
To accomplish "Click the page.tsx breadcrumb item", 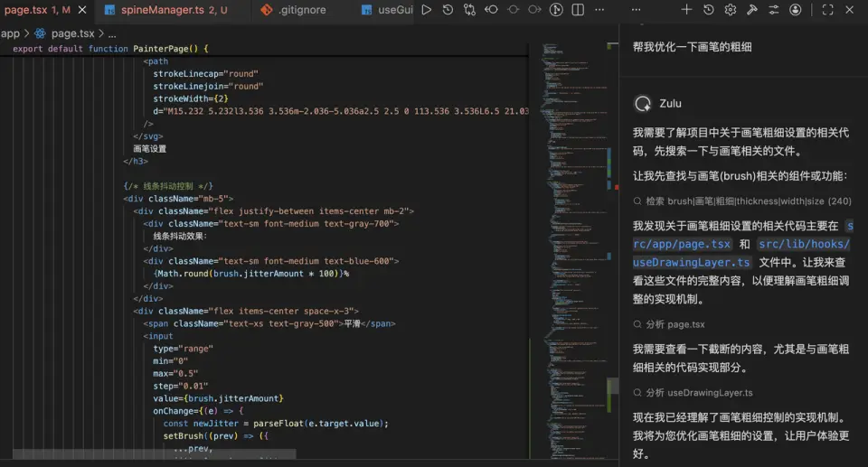I will (x=72, y=33).
